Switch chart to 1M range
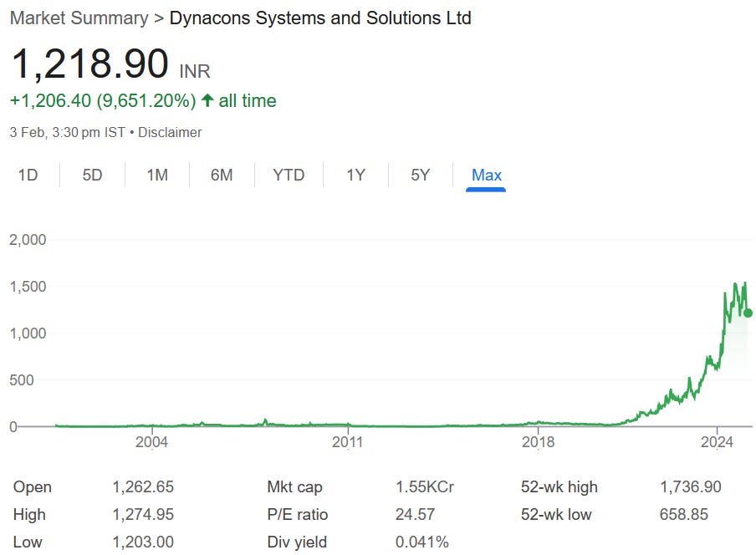 click(157, 175)
